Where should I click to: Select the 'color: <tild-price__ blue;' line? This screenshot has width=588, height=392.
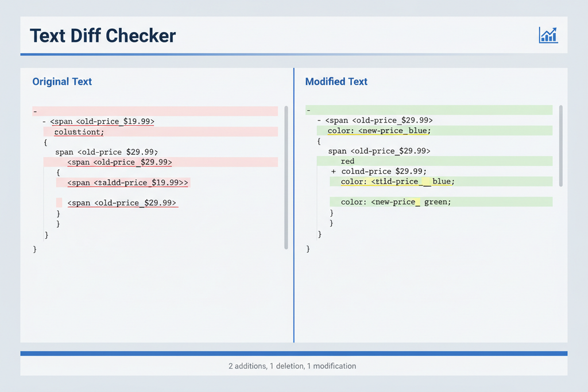click(397, 181)
